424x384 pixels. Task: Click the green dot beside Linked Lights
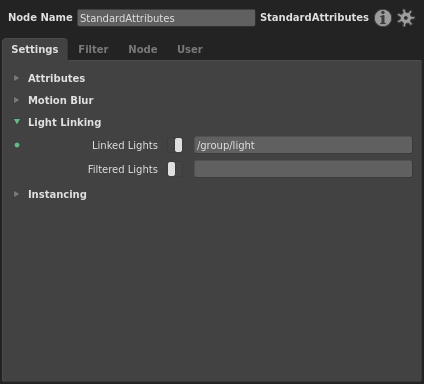coord(17,145)
